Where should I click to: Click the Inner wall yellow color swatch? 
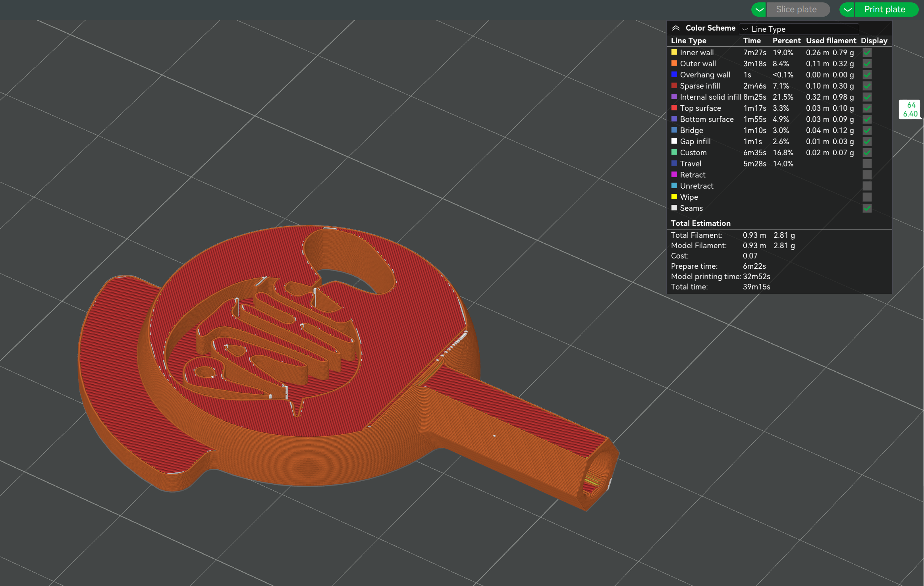tap(674, 52)
